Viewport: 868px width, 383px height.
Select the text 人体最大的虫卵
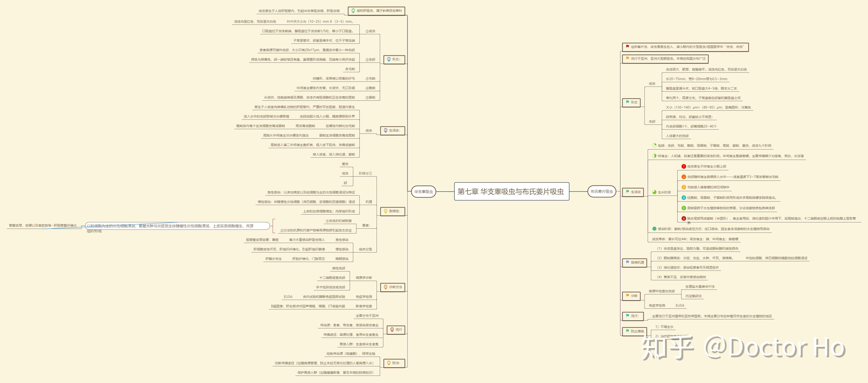pos(677,136)
